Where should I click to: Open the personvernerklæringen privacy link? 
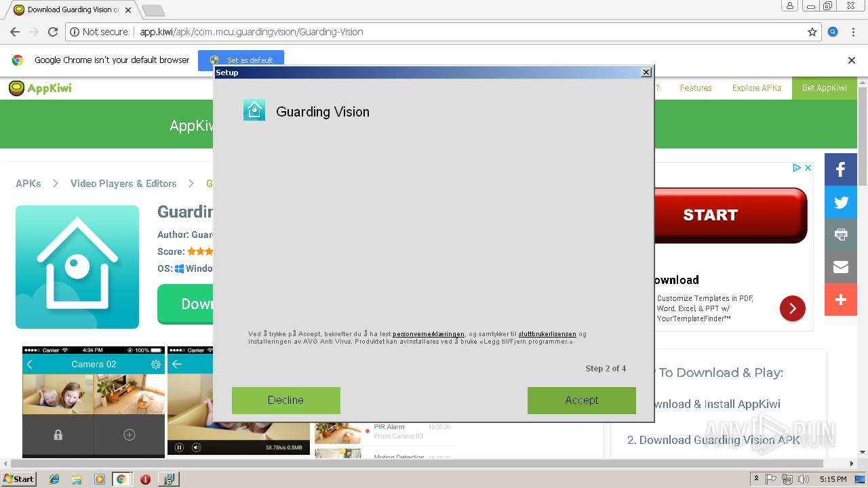point(429,334)
